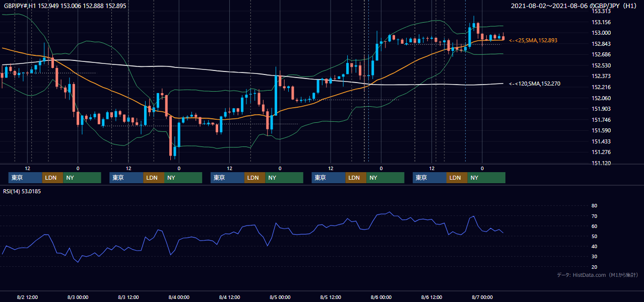Click the 8/4 00:00 time axis label
Viewport: 644px width, 302px height.
pos(179,297)
